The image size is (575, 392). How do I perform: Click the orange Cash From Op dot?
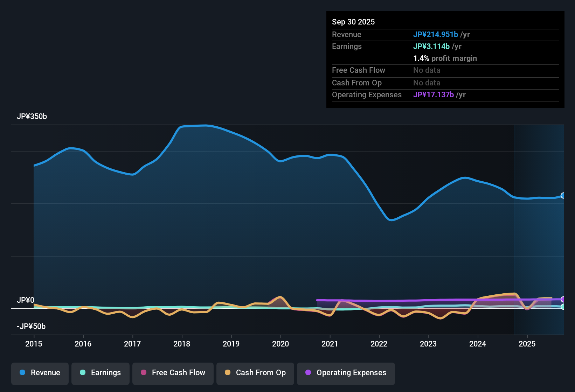(228, 373)
